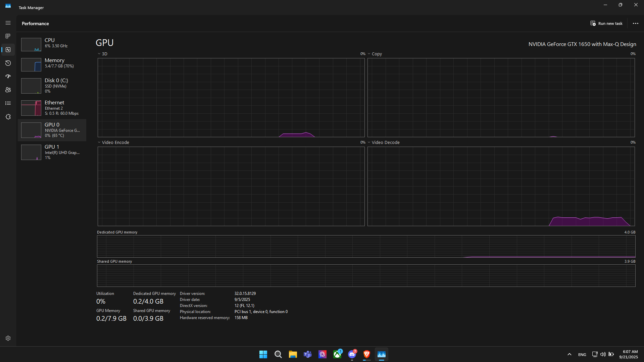The image size is (644, 362).
Task: Open the App history icon in sidebar
Action: point(8,63)
